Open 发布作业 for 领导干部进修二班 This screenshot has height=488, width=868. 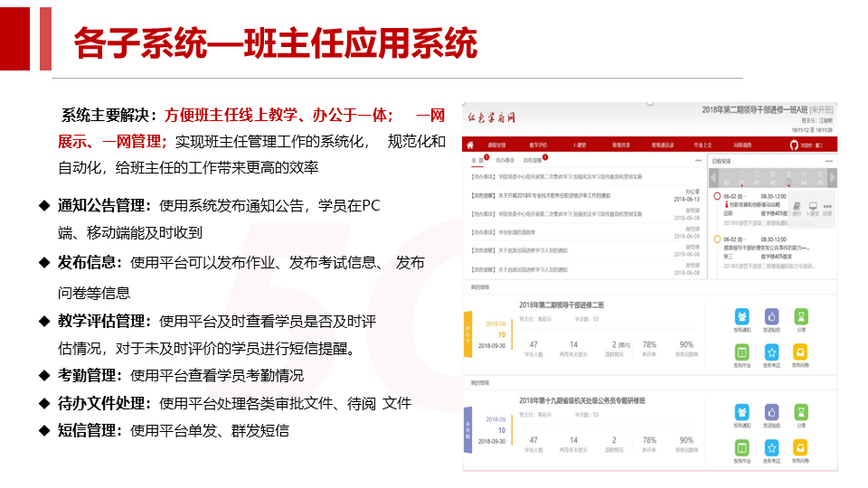click(x=741, y=352)
